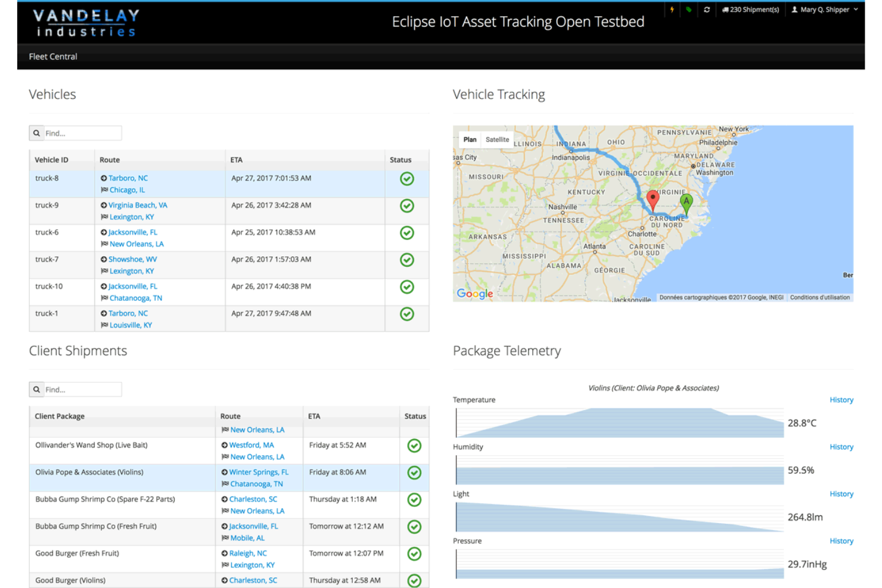Expand the Mary Q. Shipper user menu
Viewport: 882px width, 588px height.
(824, 9)
